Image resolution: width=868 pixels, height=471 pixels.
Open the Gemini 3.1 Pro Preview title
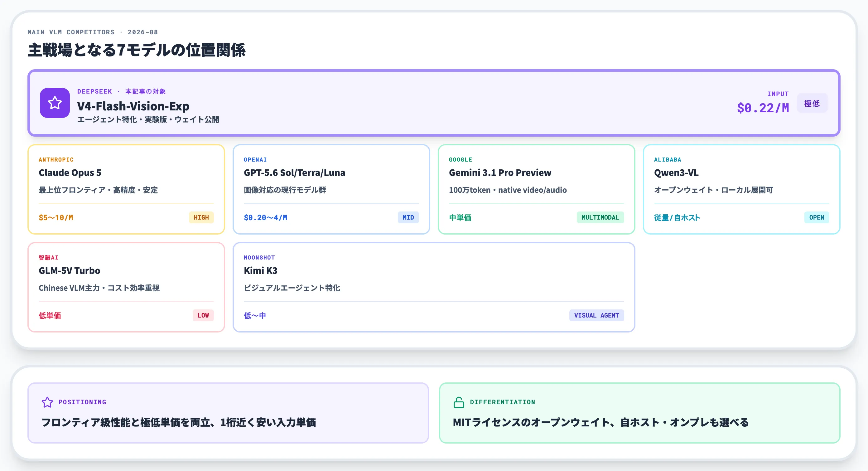pos(500,172)
